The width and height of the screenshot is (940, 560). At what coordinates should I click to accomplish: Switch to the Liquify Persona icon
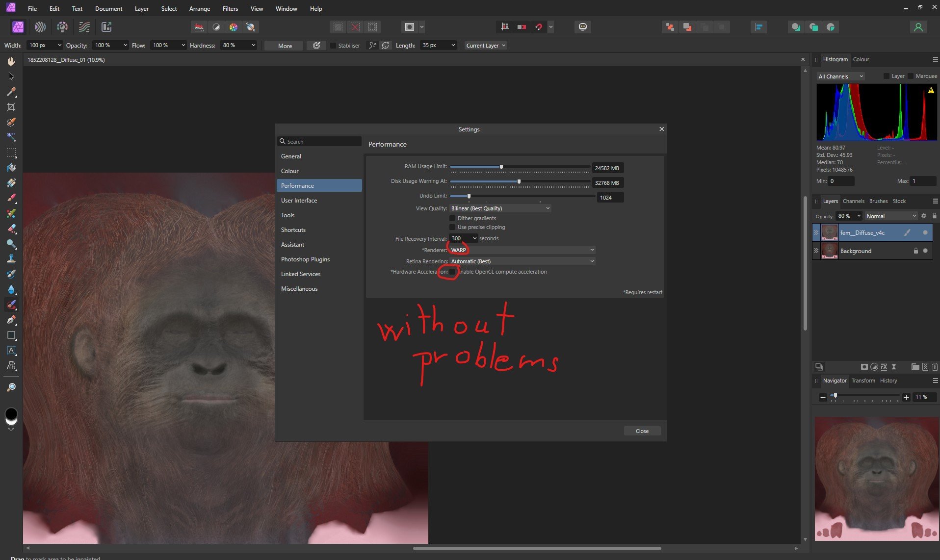[40, 27]
